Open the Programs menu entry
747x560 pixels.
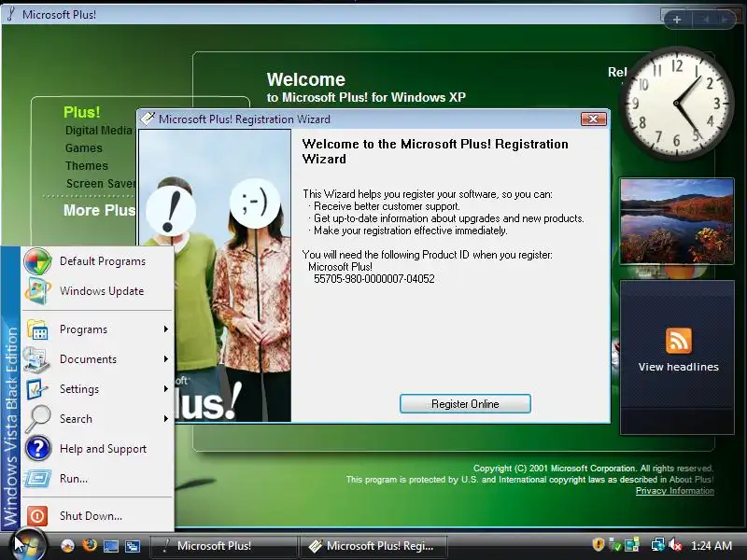pyautogui.click(x=97, y=329)
